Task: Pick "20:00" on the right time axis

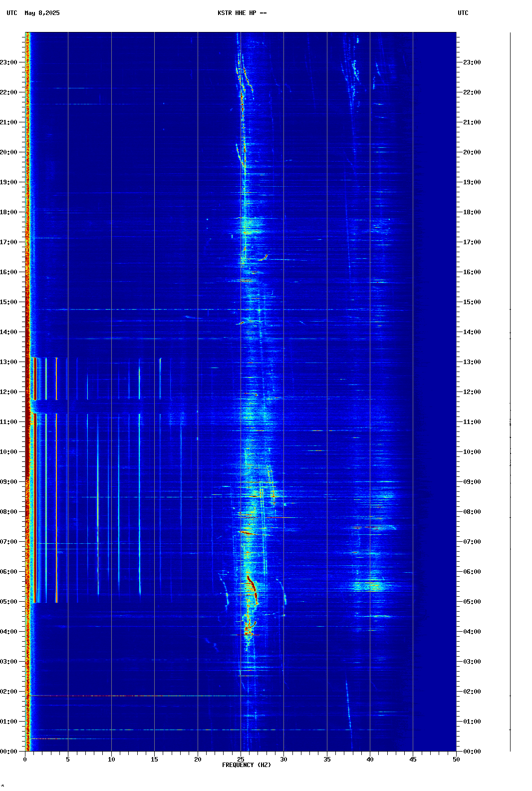Action: [x=472, y=152]
